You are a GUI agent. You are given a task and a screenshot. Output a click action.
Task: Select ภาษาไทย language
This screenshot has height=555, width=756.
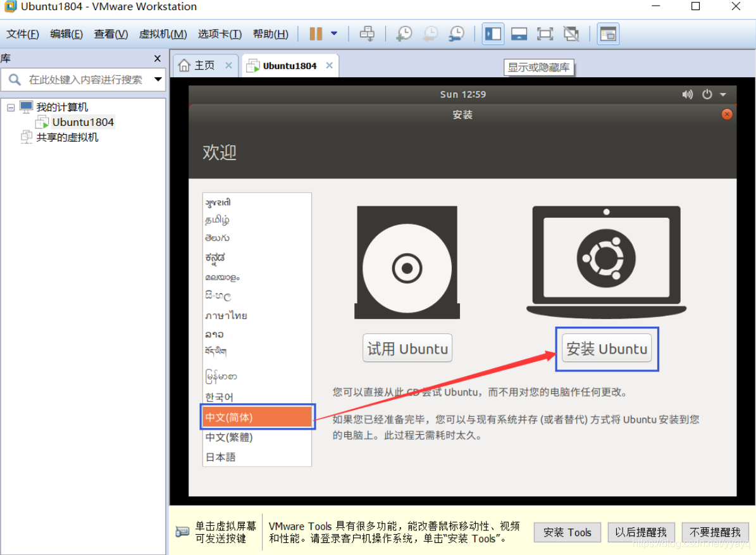[x=257, y=315]
